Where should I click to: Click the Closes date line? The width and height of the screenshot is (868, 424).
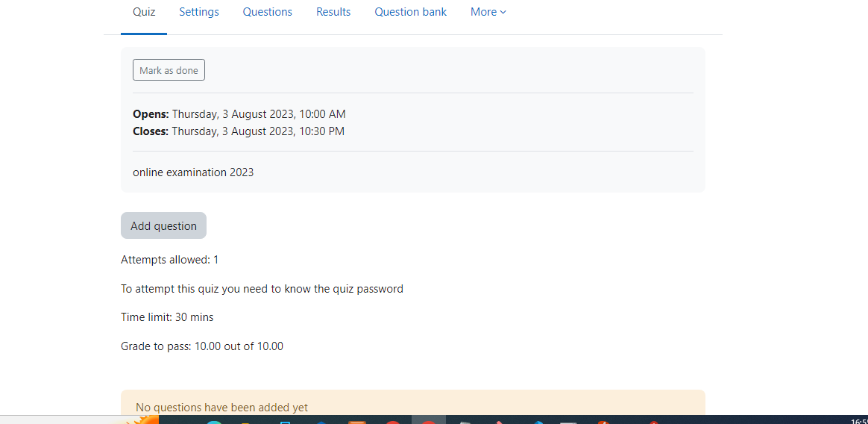[239, 131]
